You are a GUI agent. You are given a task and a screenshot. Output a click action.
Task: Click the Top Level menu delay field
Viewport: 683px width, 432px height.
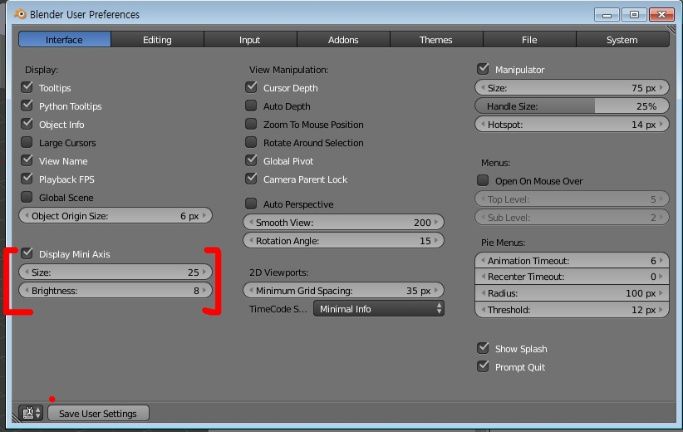coord(571,199)
